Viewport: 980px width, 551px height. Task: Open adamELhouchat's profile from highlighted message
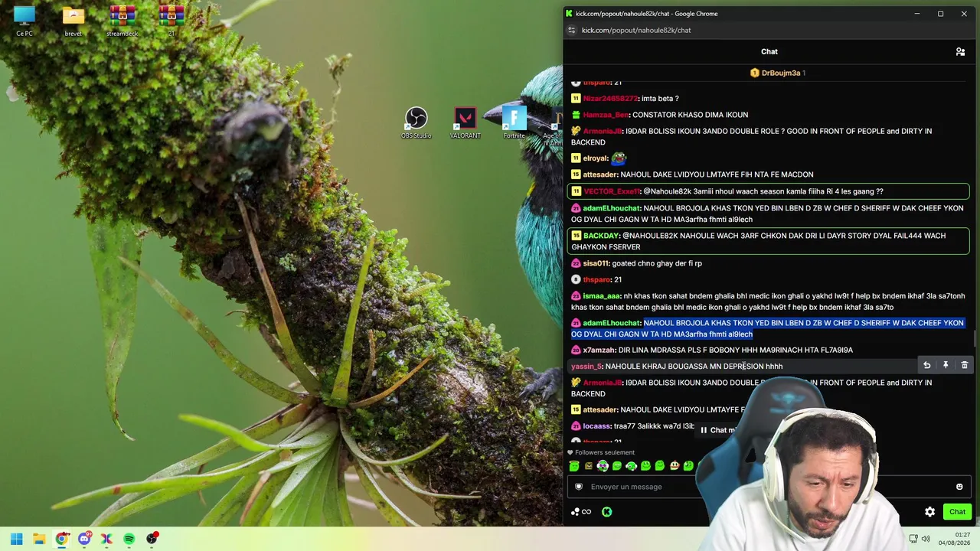pos(611,323)
